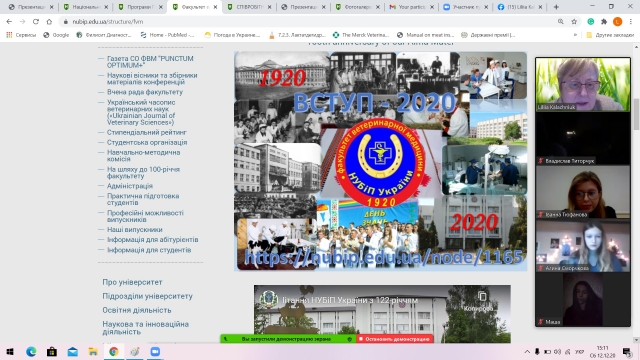This screenshot has height=360, width=640.
Task: Click the green screen sharing status bar
Action: (288, 339)
